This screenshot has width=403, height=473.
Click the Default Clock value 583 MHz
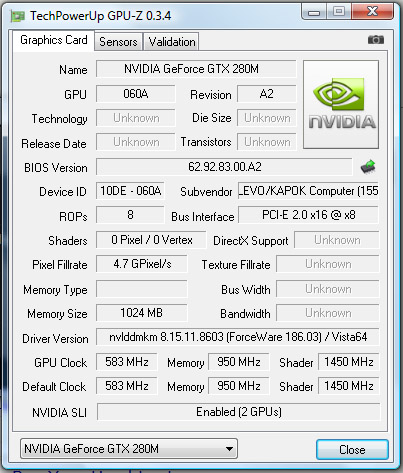click(127, 386)
